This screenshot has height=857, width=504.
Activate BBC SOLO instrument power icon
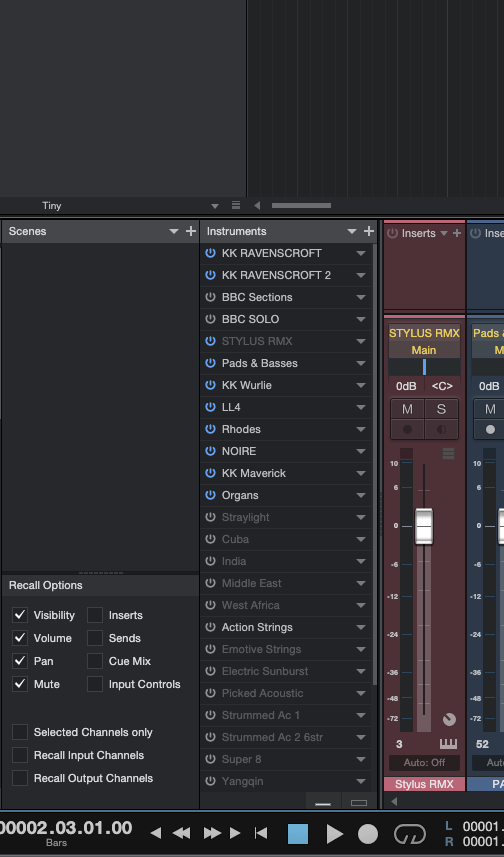pyautogui.click(x=210, y=319)
